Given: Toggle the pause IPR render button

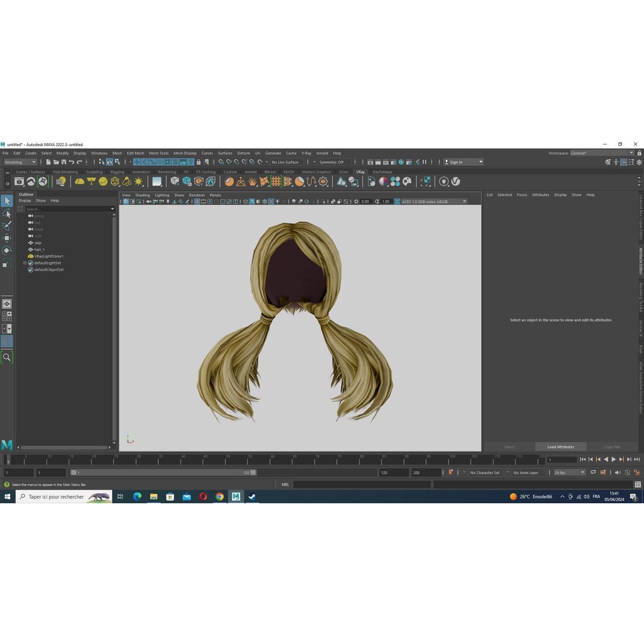Looking at the screenshot, I should coord(425,162).
